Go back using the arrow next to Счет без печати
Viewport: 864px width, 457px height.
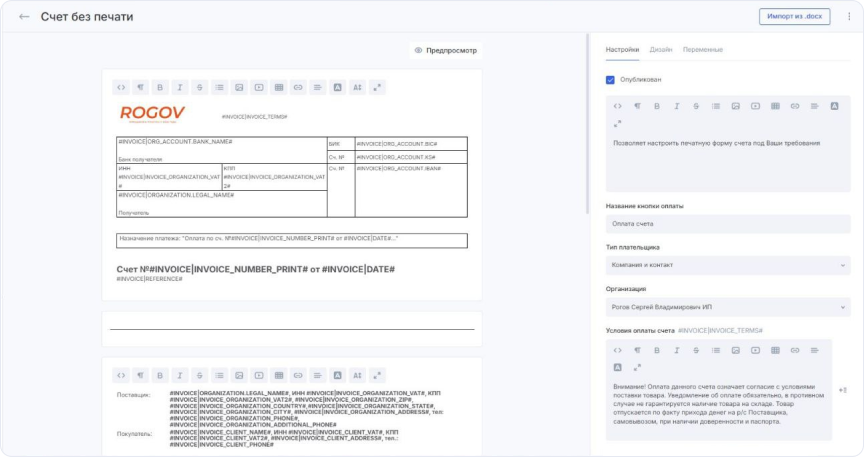pos(24,17)
